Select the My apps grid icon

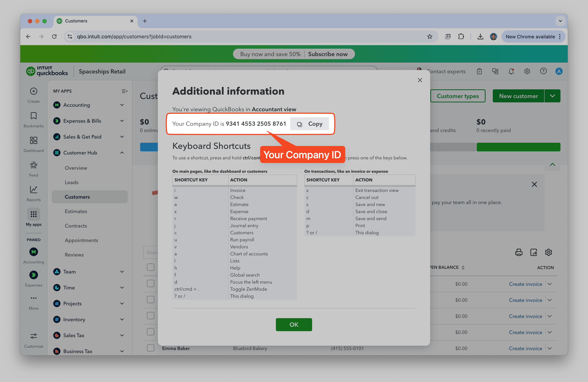pyautogui.click(x=34, y=214)
